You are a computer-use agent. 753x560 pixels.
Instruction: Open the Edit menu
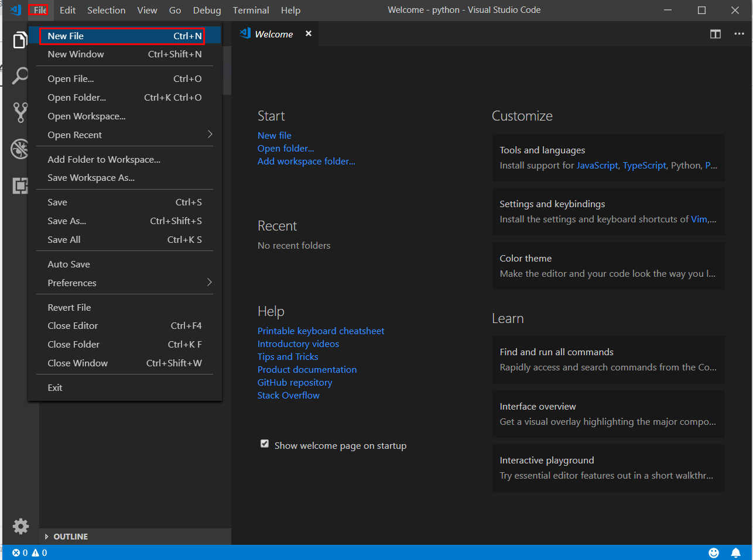click(x=67, y=10)
